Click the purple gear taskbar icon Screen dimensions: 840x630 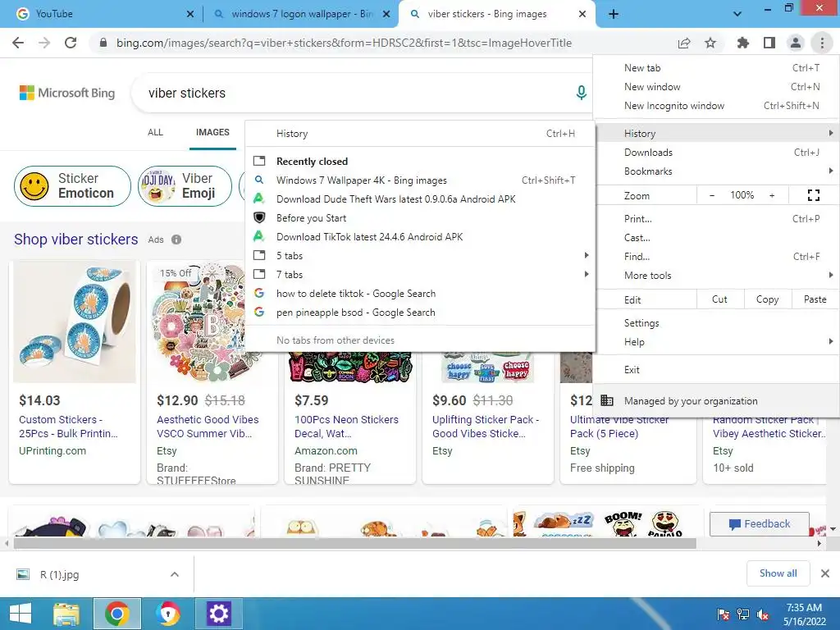click(x=218, y=614)
